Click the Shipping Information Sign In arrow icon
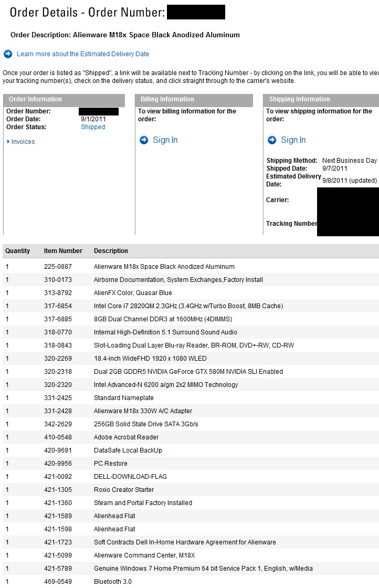Image resolution: width=379 pixels, height=588 pixels. (272, 140)
